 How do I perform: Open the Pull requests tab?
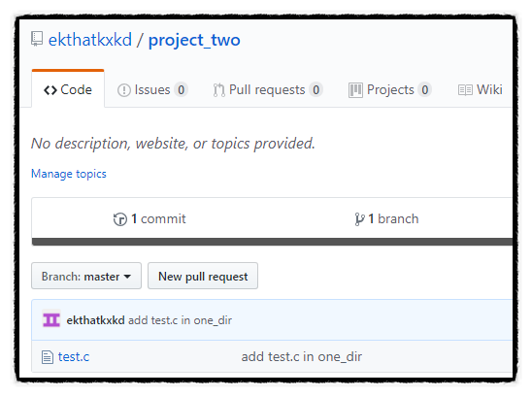coord(267,90)
